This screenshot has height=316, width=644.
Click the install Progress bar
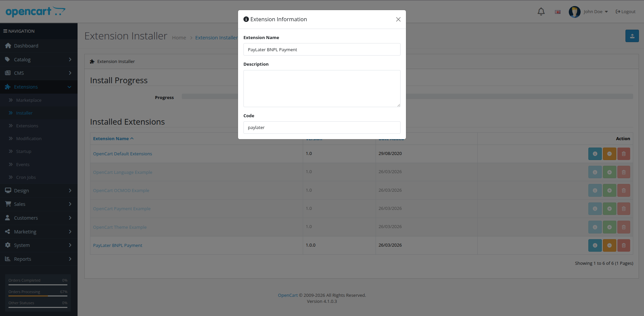pos(407,96)
